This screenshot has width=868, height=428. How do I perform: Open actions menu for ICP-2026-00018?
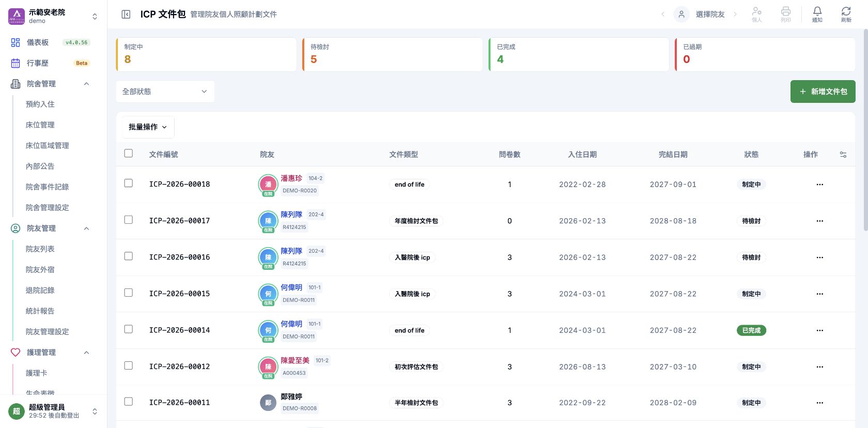[x=820, y=185]
